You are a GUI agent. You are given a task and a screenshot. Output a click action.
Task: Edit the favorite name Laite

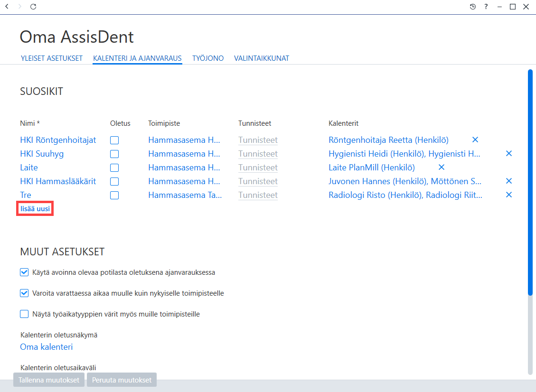[29, 168]
